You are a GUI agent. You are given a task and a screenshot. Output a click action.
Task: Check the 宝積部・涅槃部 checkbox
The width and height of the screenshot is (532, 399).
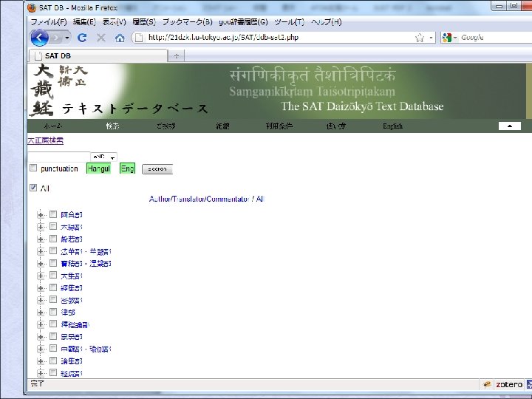point(53,263)
